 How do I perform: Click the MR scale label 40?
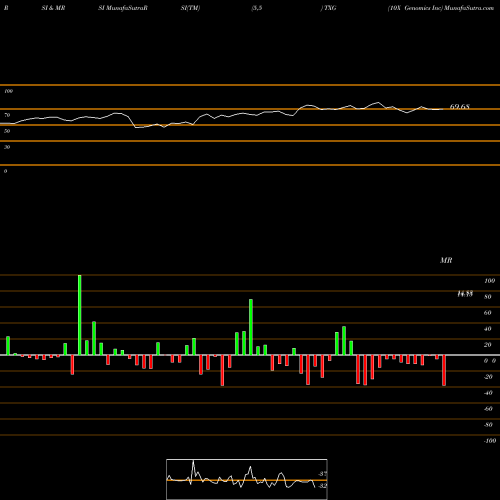488,329
